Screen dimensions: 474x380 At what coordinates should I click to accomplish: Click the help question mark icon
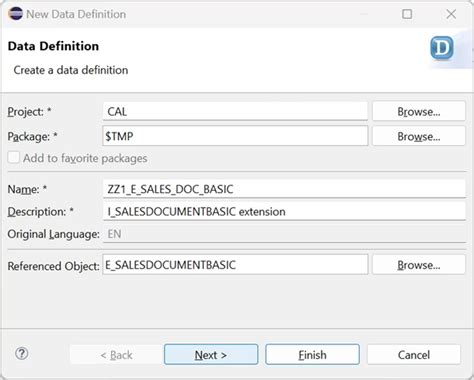(22, 354)
